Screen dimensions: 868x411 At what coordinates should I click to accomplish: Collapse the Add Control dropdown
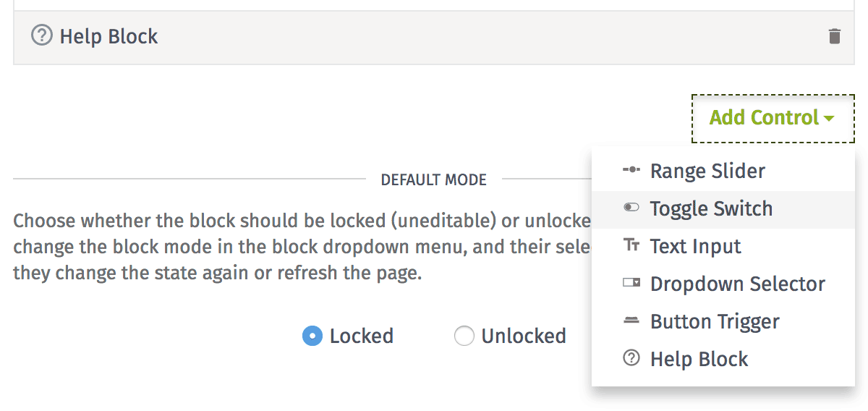click(x=773, y=118)
